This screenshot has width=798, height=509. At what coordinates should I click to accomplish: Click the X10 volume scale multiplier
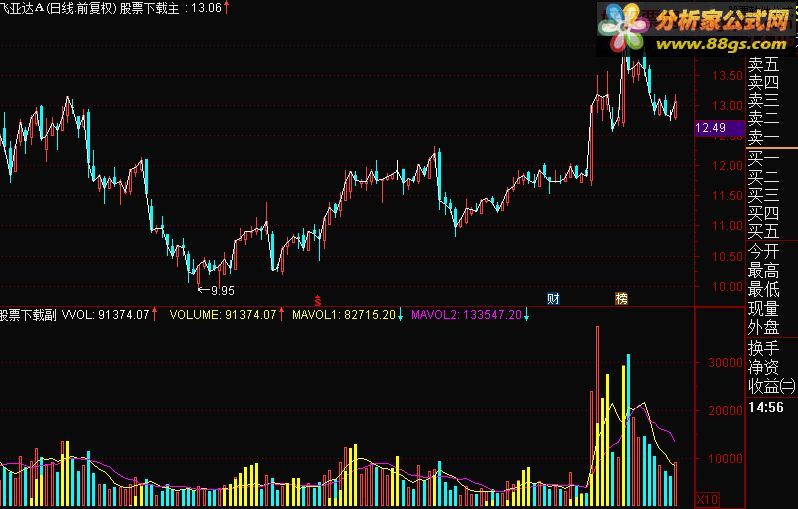707,500
